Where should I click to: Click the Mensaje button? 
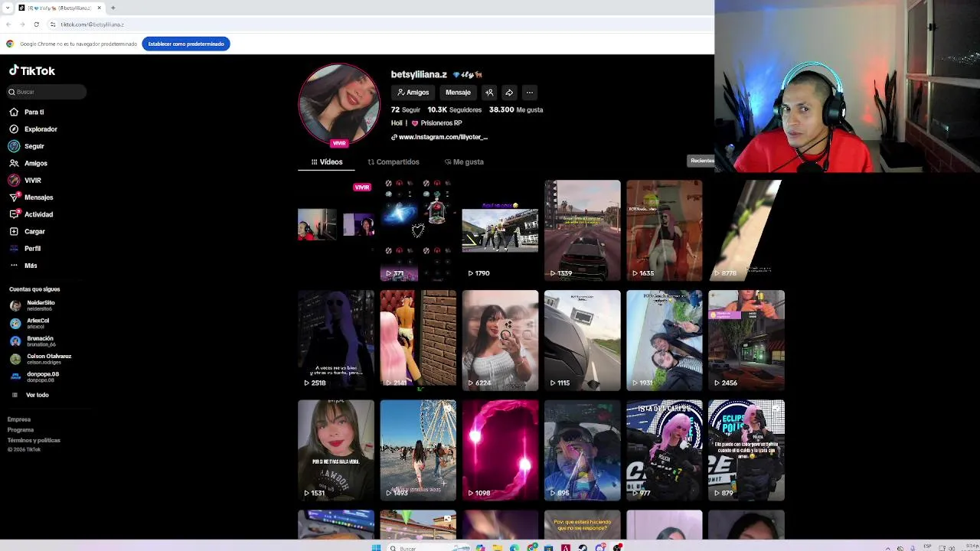[458, 93]
